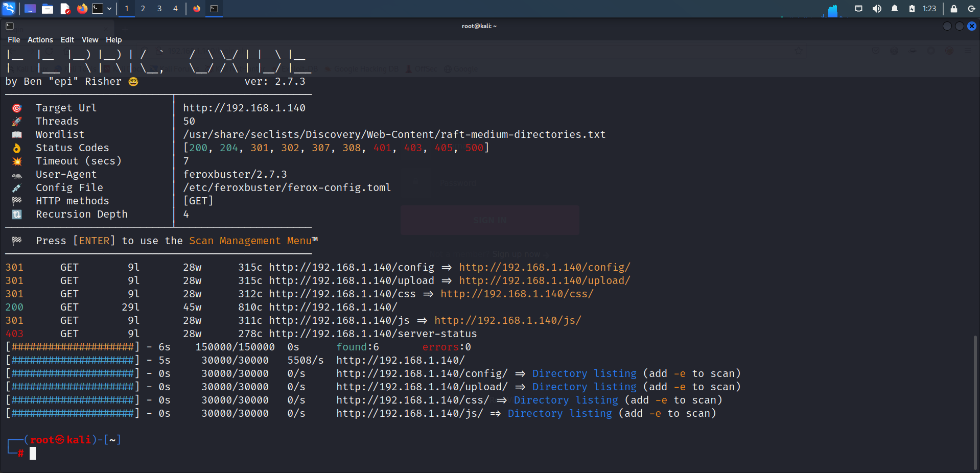Click the target URL http://192.168.1.140 value

(244, 108)
